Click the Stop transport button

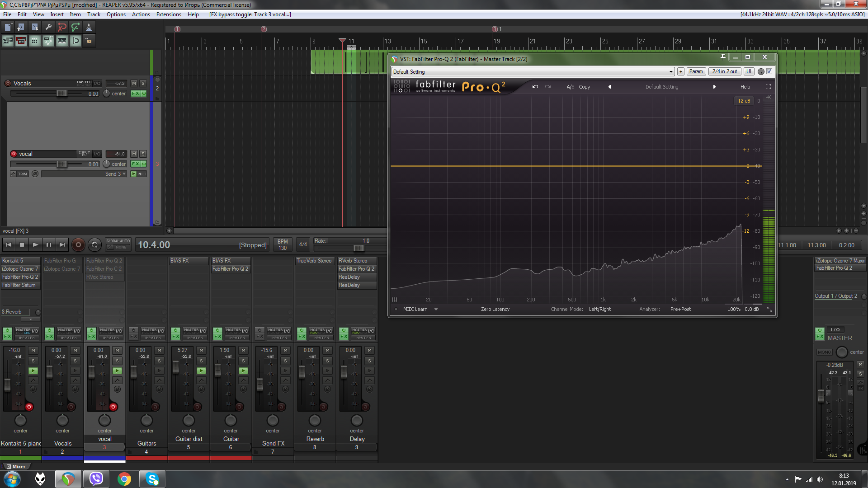coord(22,245)
